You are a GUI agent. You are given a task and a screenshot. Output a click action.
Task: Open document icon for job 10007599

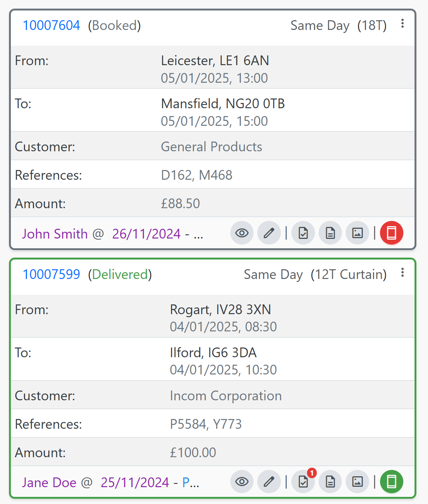(x=330, y=482)
